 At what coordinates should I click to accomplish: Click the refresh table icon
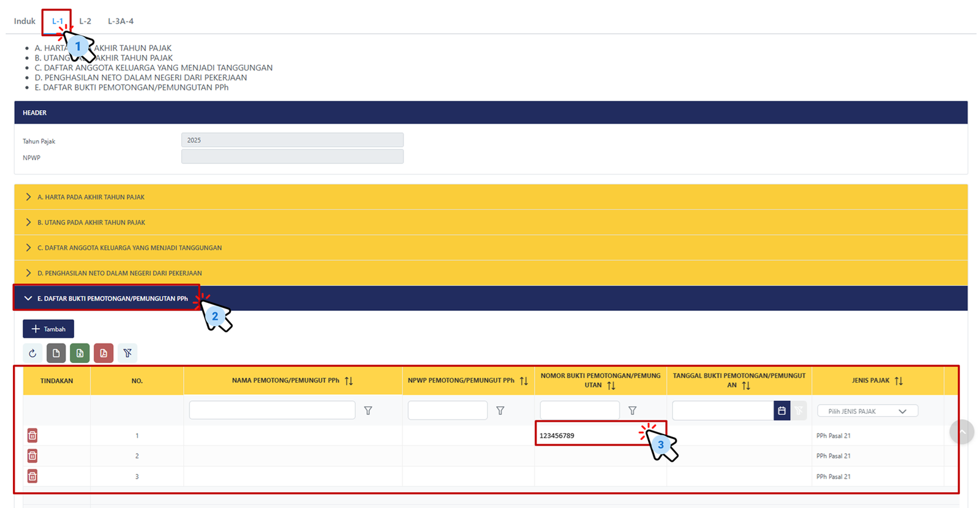coord(32,353)
